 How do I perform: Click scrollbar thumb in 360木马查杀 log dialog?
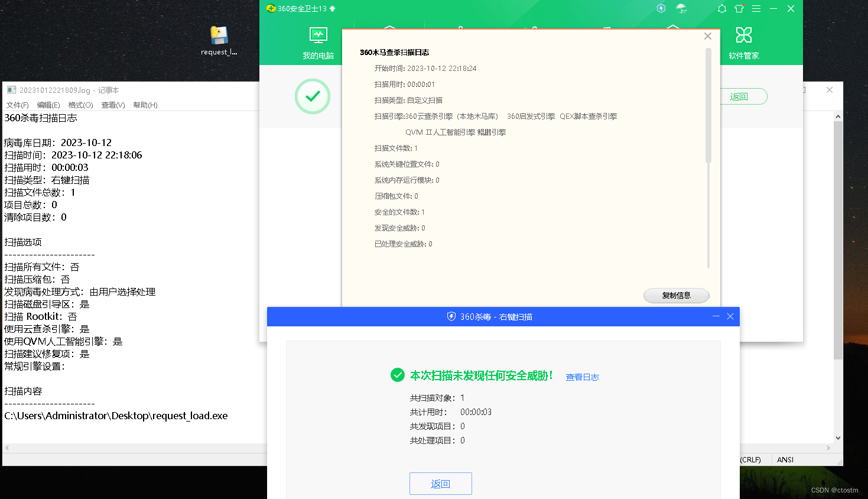tap(708, 105)
